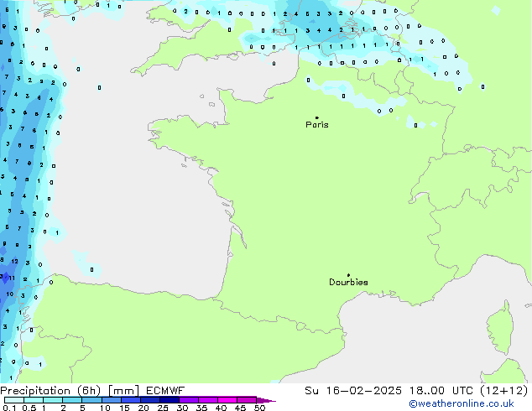532x411 pixels.
Task: Click the 0.5–1 mm legend swatch
Action: 34,400
